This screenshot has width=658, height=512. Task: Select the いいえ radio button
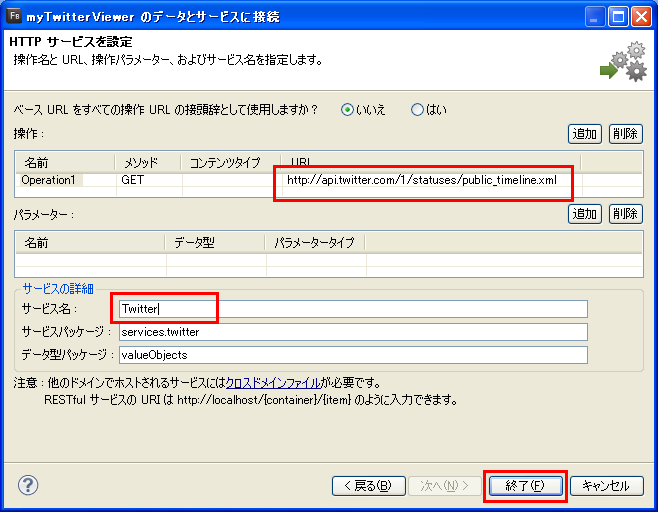(x=347, y=110)
